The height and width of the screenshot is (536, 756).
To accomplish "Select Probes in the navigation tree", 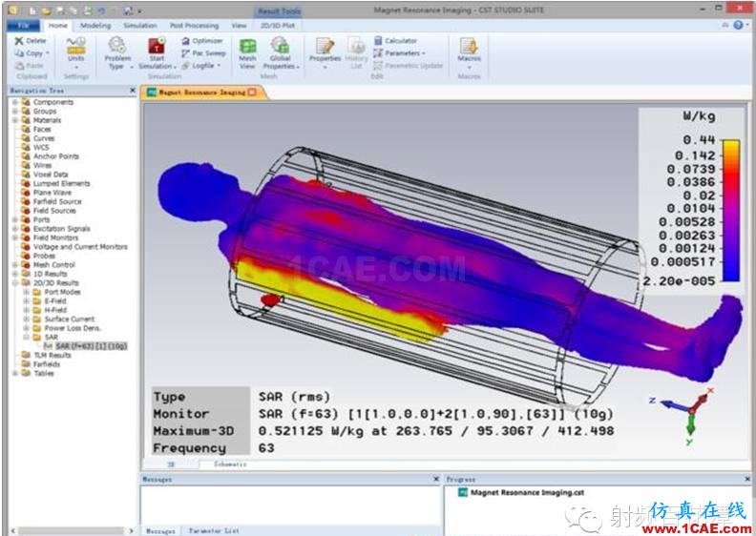I will click(x=38, y=256).
